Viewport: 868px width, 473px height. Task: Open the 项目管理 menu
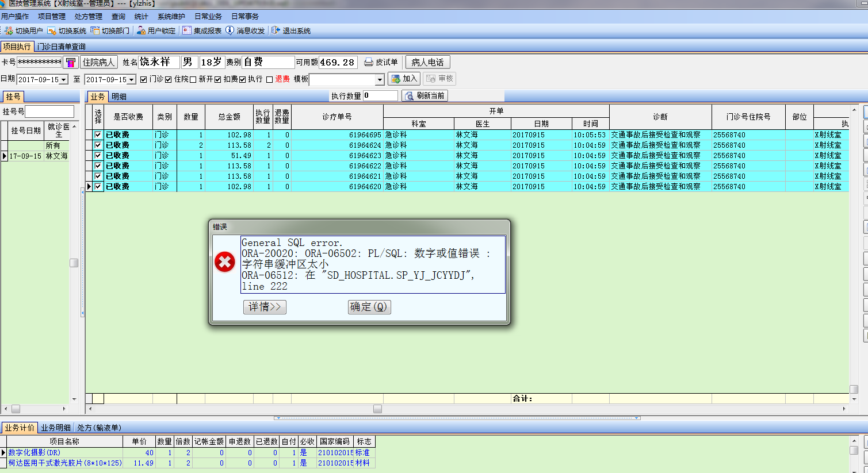click(52, 17)
